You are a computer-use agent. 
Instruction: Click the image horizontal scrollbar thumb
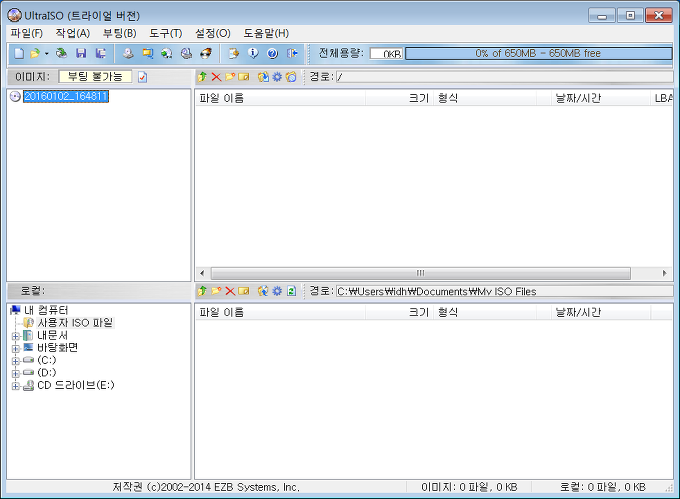point(421,273)
